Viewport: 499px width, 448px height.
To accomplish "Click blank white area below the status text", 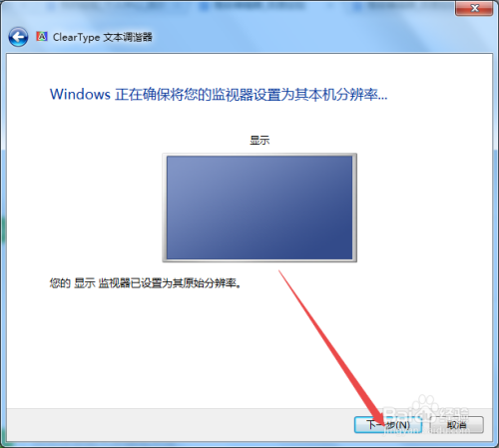I will [200, 346].
